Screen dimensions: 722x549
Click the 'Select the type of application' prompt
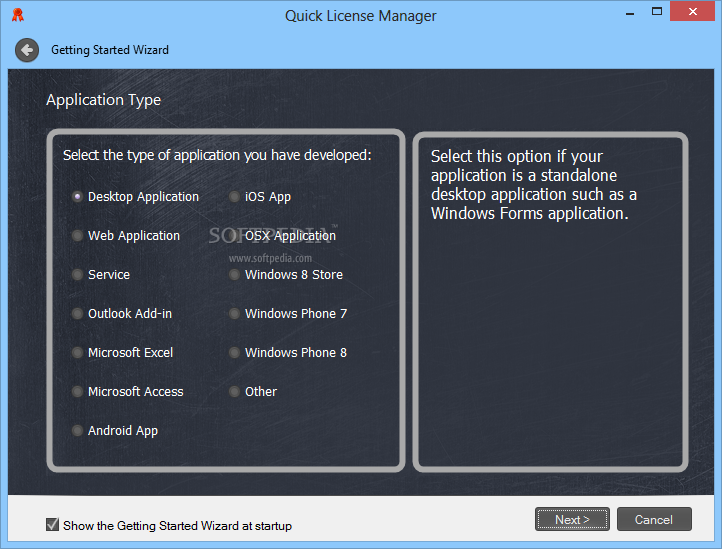coord(217,155)
